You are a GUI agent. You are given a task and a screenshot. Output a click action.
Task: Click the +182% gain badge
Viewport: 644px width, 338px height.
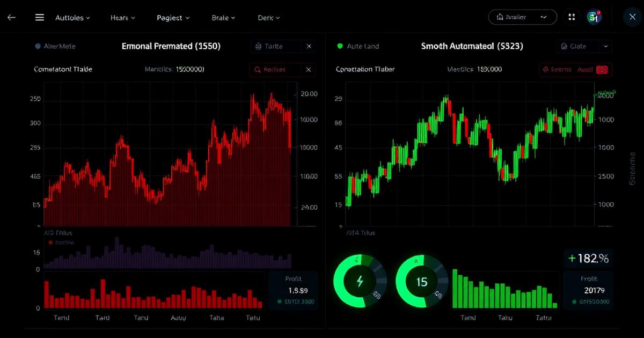pyautogui.click(x=588, y=259)
